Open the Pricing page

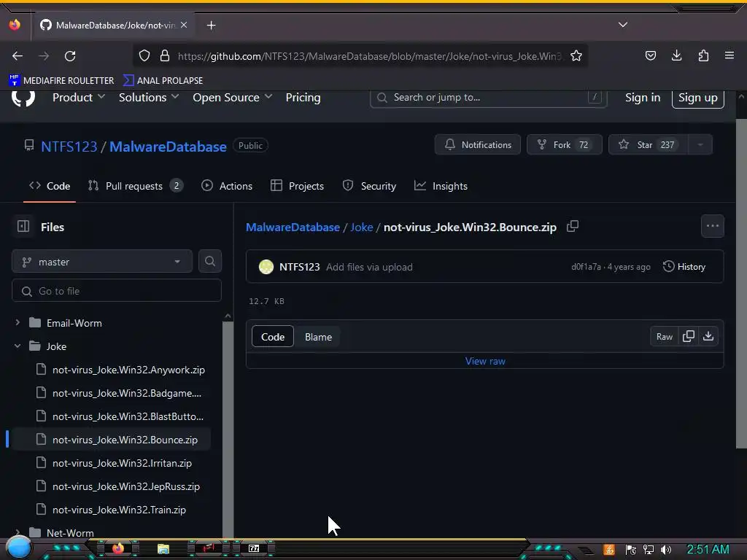(303, 98)
